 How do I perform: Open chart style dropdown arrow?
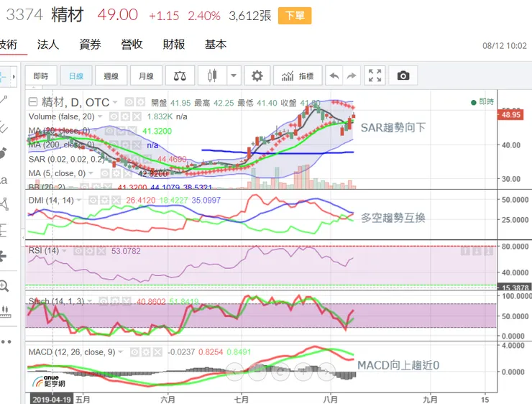(234, 75)
